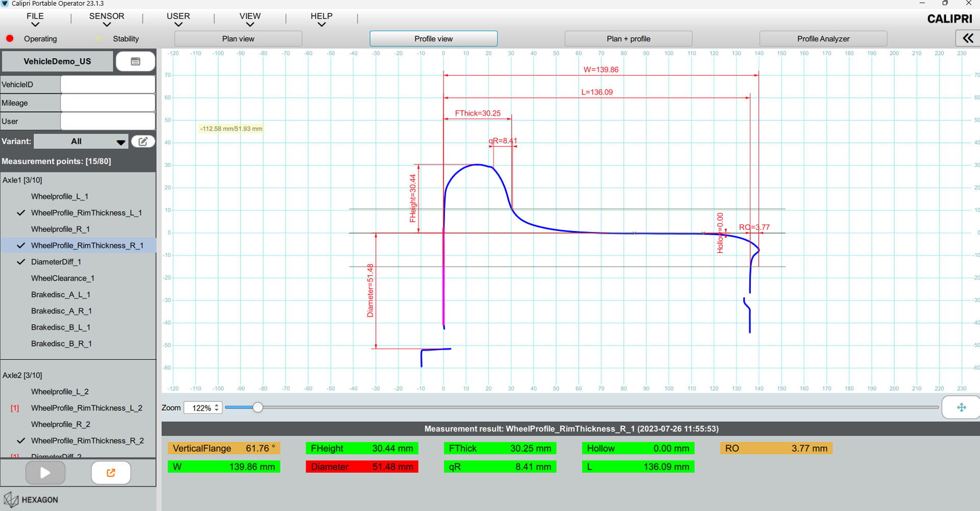Screen dimensions: 980x511
Task: Click the red Diameter 51.48 mm result
Action: (x=362, y=467)
